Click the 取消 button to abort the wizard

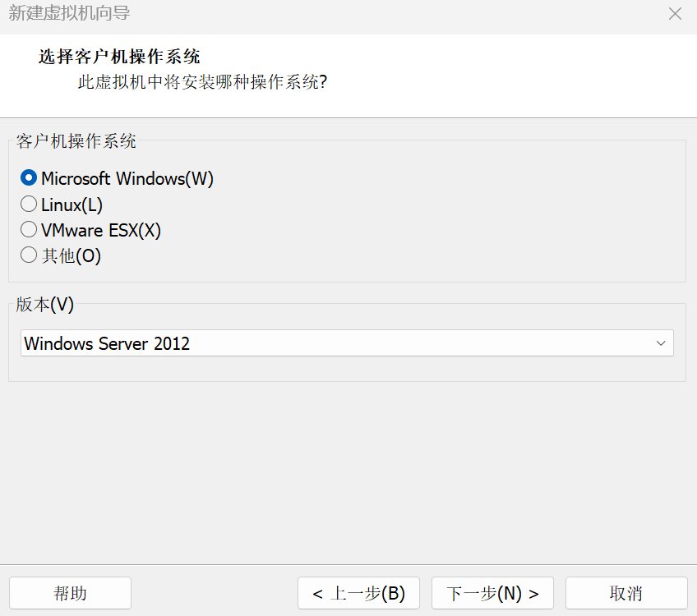[625, 592]
